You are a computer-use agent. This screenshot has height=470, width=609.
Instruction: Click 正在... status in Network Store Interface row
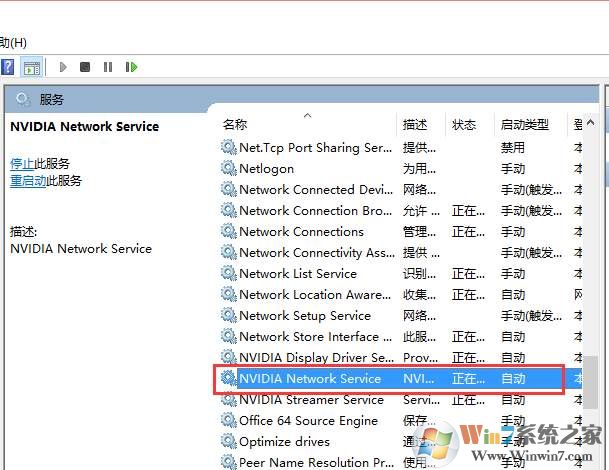(468, 336)
